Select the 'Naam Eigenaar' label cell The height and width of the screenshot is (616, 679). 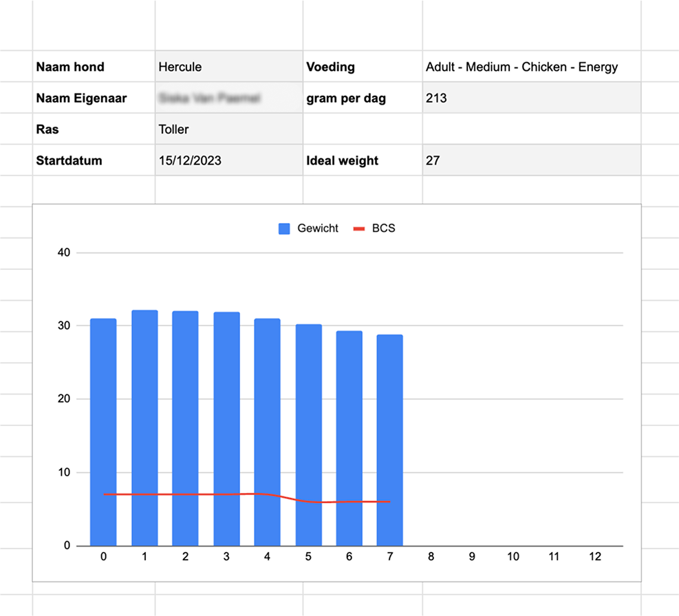tap(94, 98)
